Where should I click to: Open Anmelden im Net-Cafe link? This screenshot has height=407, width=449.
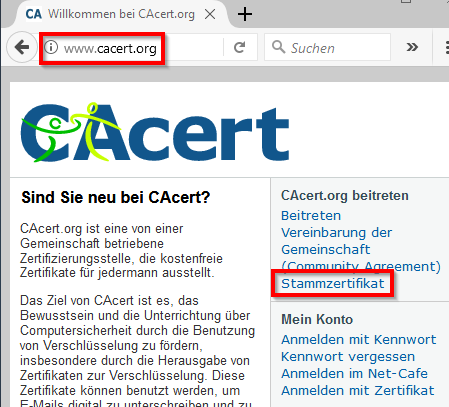pos(354,374)
